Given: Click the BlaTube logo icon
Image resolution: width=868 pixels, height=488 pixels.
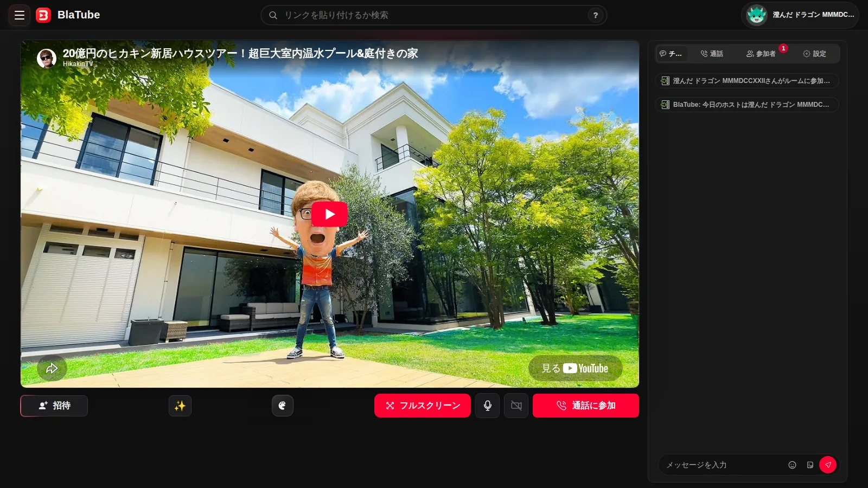Looking at the screenshot, I should tap(43, 15).
